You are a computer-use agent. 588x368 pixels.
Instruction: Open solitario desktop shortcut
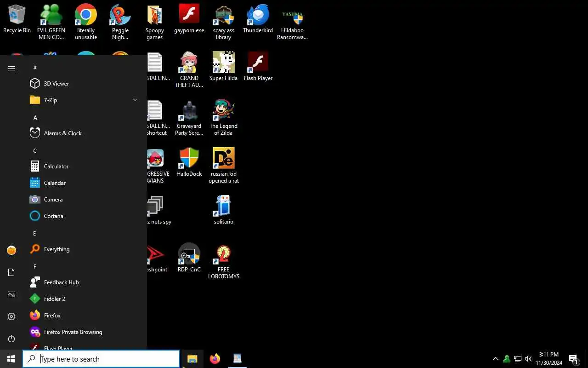pyautogui.click(x=224, y=210)
